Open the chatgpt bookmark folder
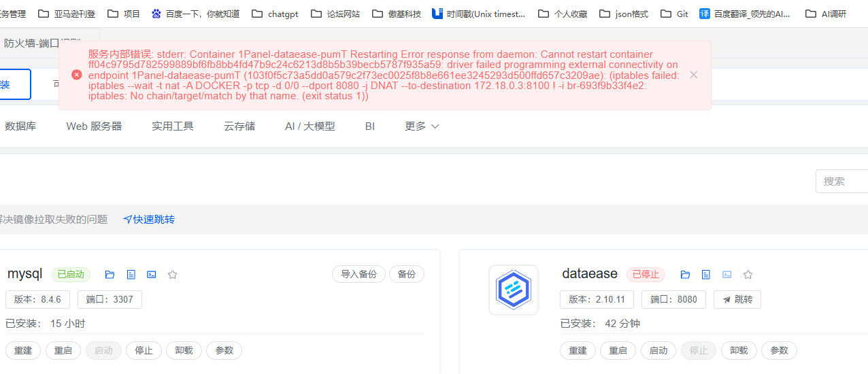 point(275,14)
